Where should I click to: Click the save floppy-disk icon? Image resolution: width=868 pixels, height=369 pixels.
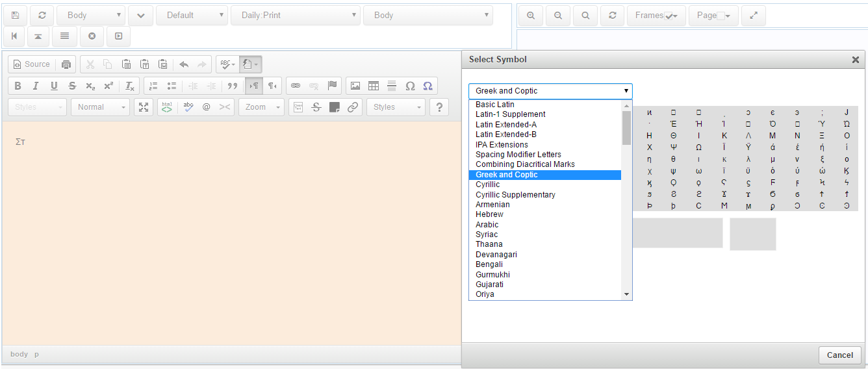[x=16, y=15]
